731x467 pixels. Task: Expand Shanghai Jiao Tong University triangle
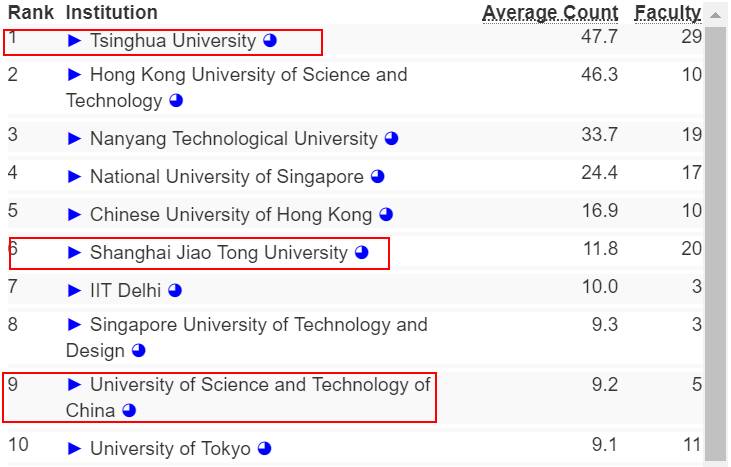74,253
